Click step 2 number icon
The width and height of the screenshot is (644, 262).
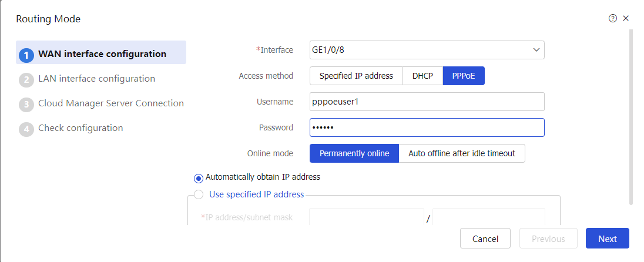coord(26,80)
